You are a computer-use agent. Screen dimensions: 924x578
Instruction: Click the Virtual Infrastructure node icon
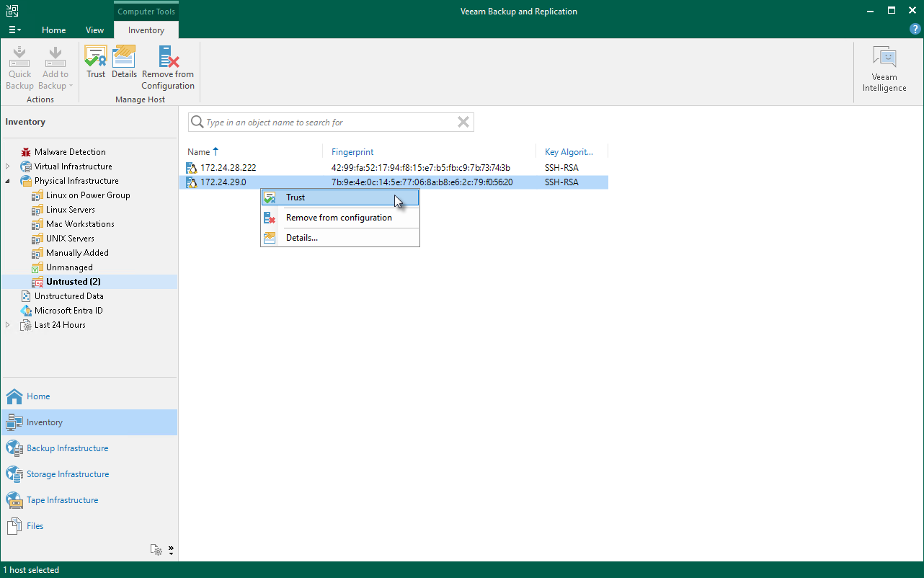click(x=27, y=166)
